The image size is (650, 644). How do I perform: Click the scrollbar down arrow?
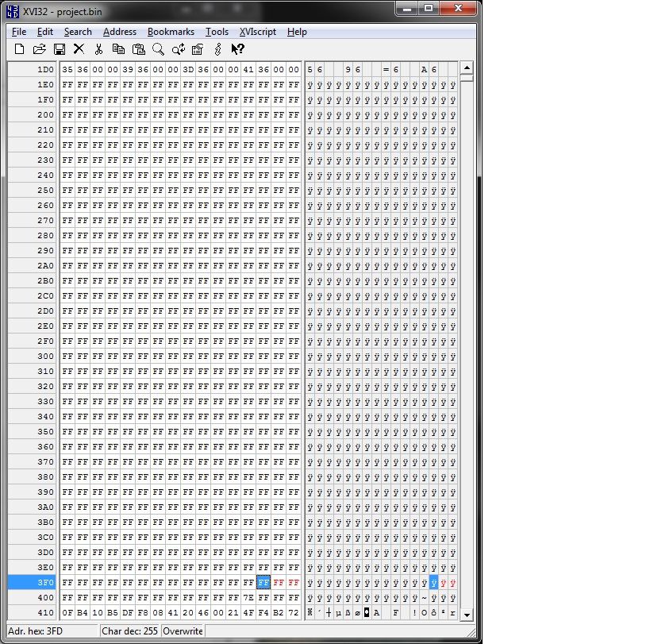point(467,613)
